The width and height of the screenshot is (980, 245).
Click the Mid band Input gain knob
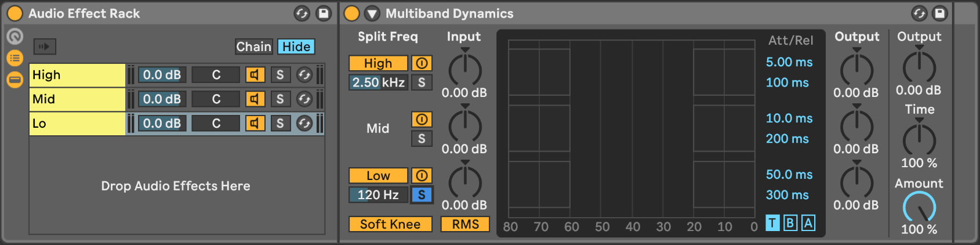coord(465,125)
